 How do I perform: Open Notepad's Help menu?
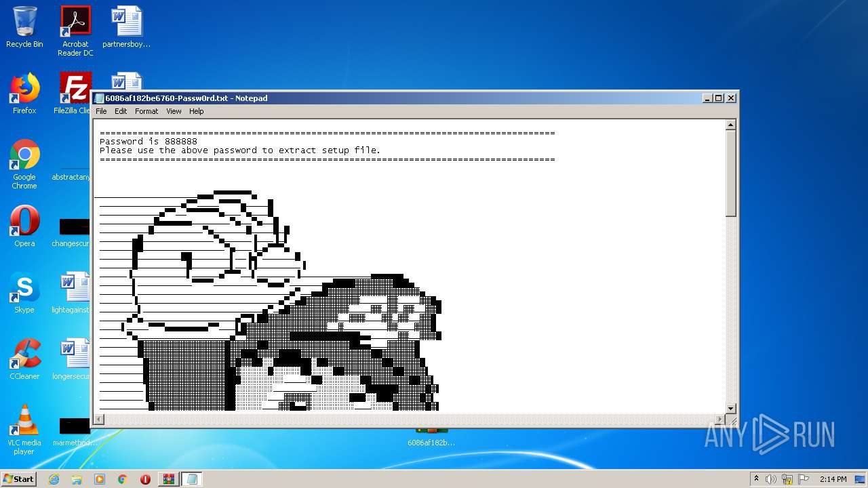click(x=197, y=111)
